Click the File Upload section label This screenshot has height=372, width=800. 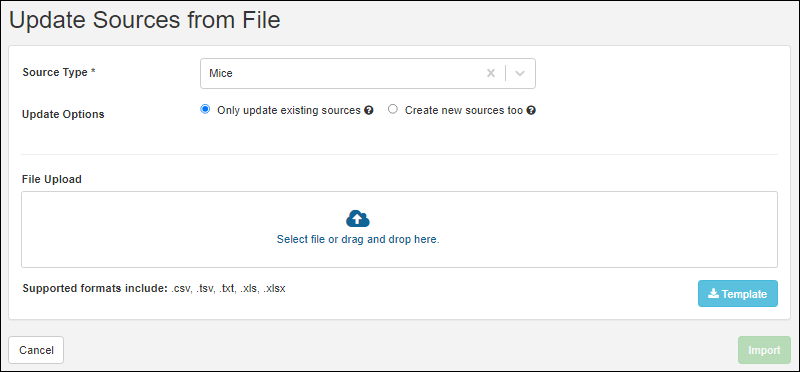[52, 180]
